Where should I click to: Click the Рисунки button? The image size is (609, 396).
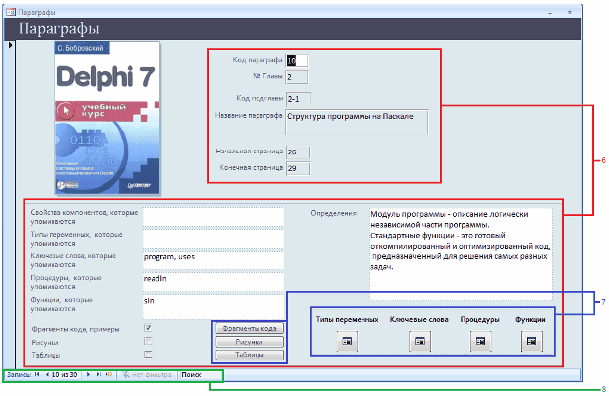pos(249,342)
